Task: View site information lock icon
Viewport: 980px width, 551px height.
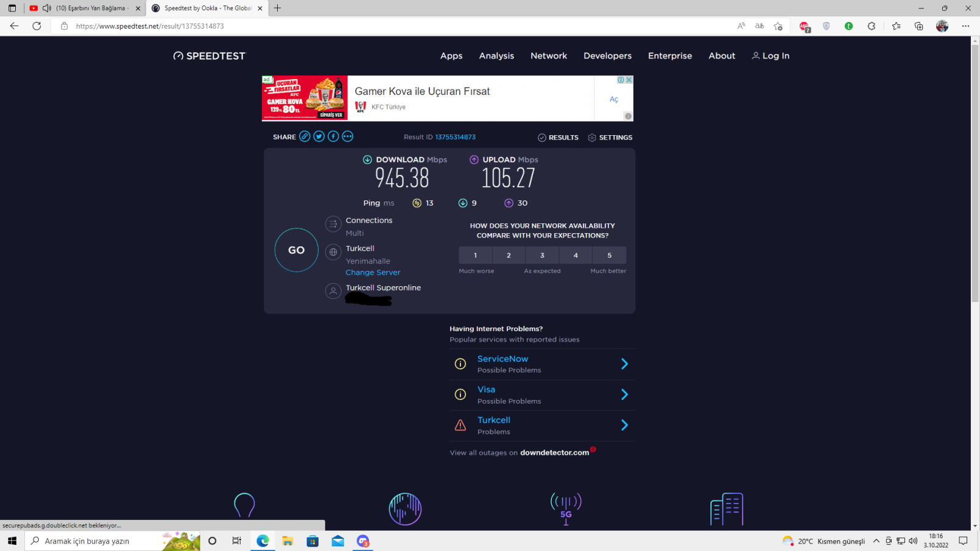Action: 64,26
